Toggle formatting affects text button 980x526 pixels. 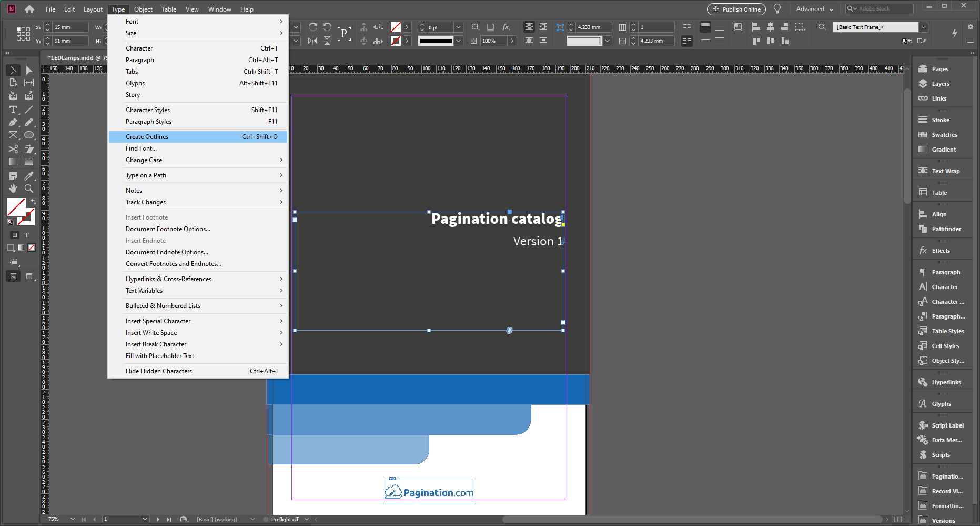[x=27, y=235]
